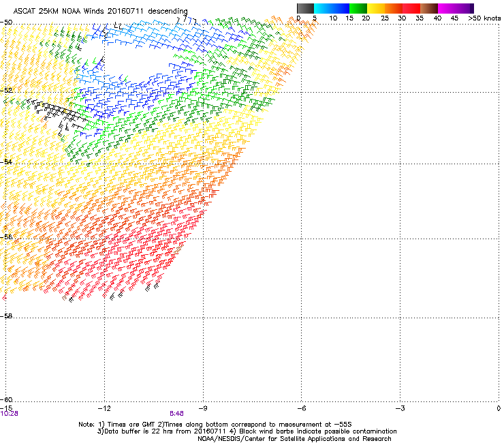The width and height of the screenshot is (504, 443).
Task: Select the gray 0-5 knots color segment
Action: click(305, 8)
